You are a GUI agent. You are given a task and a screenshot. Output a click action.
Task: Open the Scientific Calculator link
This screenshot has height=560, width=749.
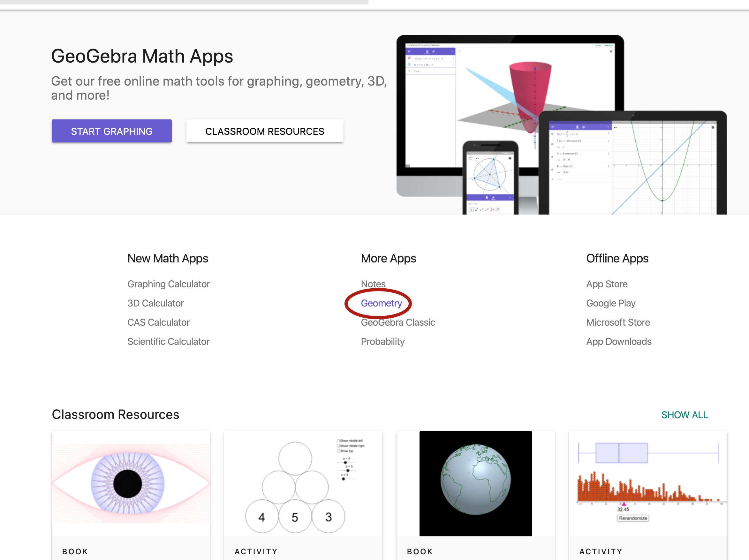coord(168,341)
